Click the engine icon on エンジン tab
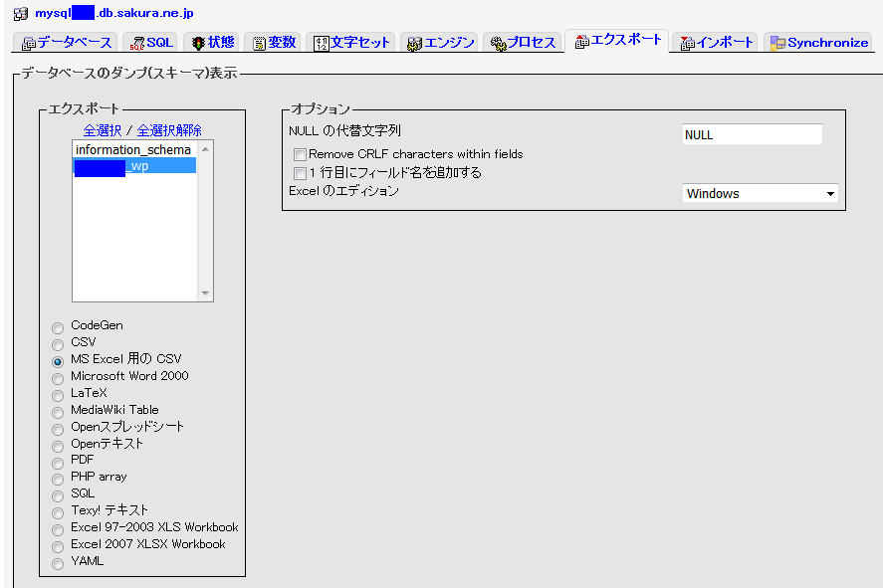 (x=414, y=44)
